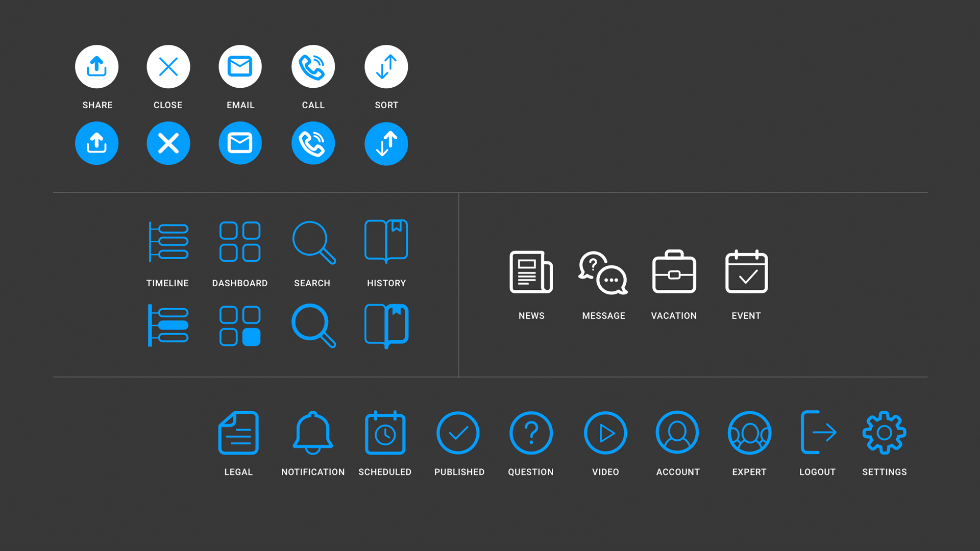
Task: Click the white Email envelope icon
Action: [x=240, y=67]
